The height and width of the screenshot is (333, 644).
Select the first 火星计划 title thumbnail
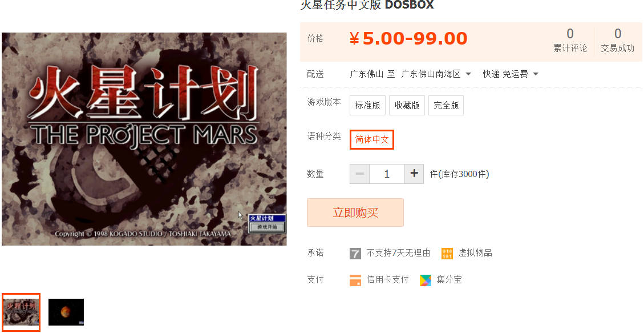[21, 312]
